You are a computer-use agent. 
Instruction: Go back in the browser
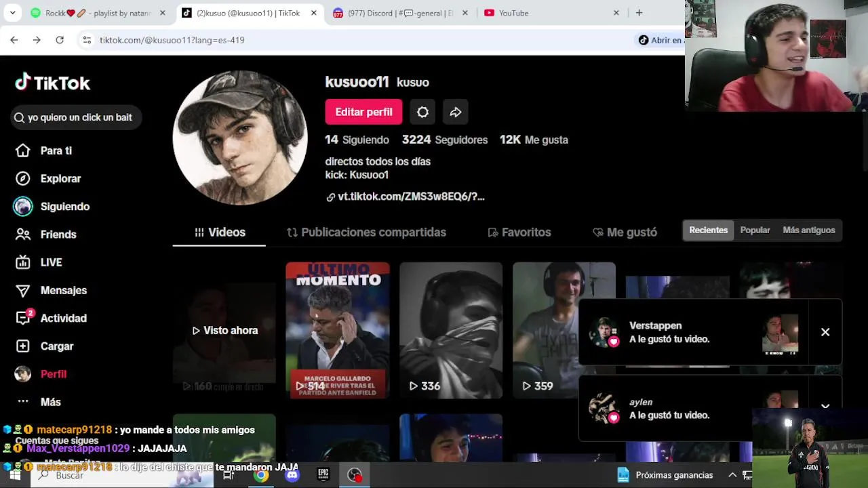[14, 40]
